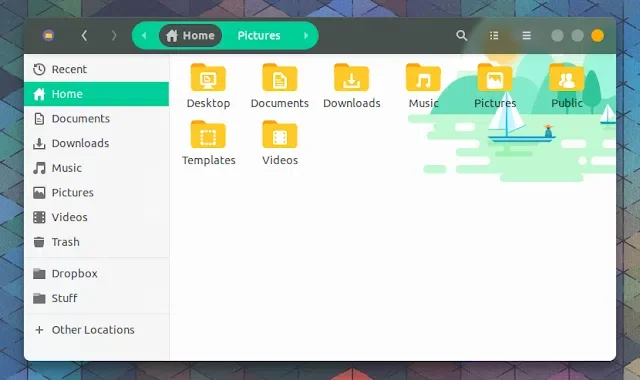Screen dimensions: 640x380
Task: Select the Pictures path breadcrumb
Action: [x=259, y=36]
